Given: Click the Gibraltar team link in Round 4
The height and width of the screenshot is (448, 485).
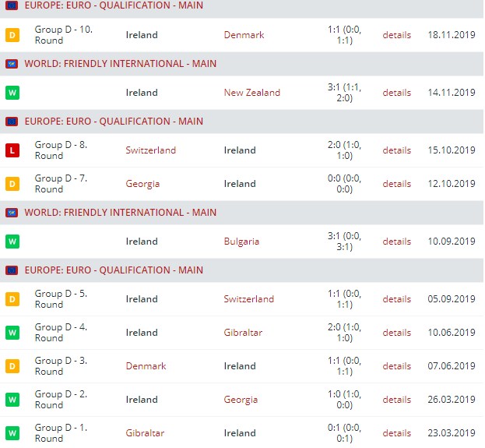Looking at the screenshot, I should tap(243, 333).
